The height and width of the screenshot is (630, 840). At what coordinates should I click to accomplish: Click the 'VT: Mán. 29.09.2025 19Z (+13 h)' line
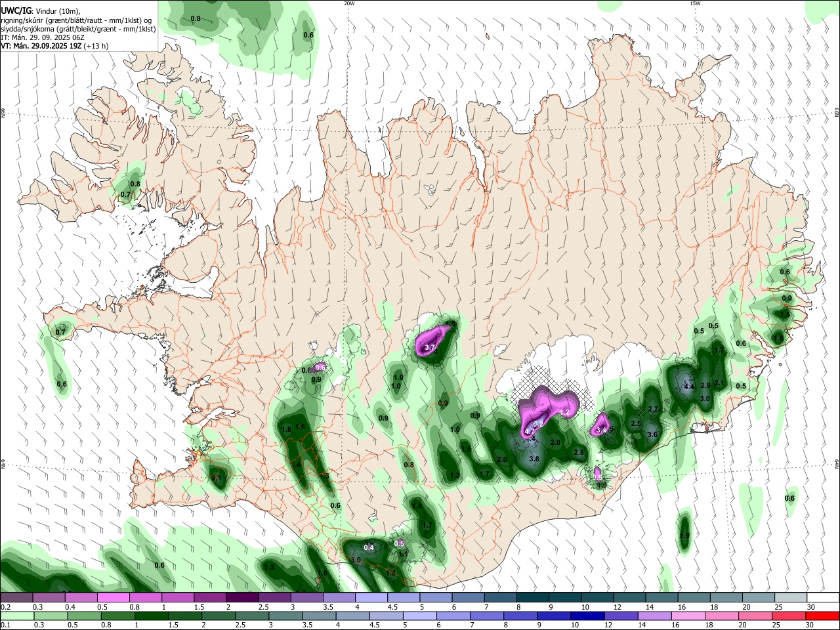click(54, 46)
